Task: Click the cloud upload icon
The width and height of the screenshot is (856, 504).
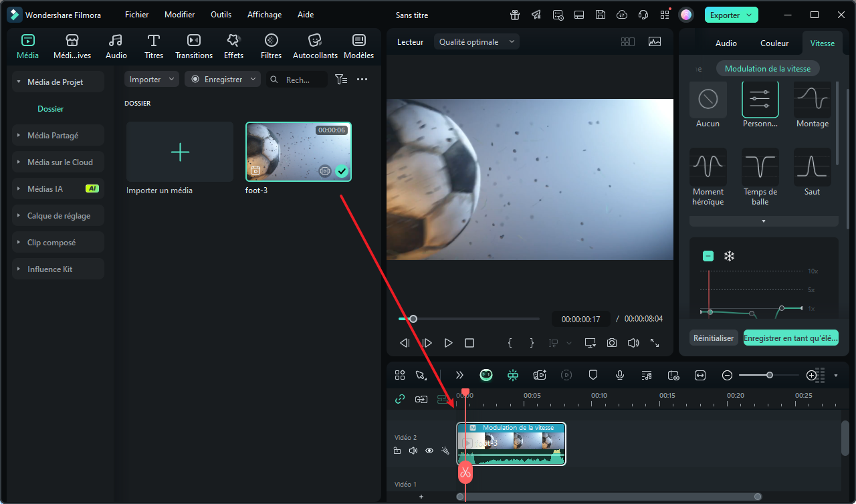Action: [x=622, y=15]
